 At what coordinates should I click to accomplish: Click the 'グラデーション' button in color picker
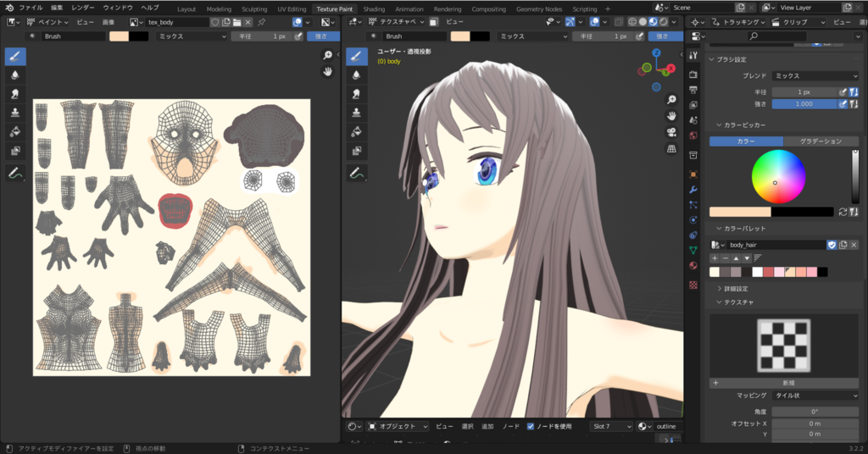pyautogui.click(x=821, y=141)
